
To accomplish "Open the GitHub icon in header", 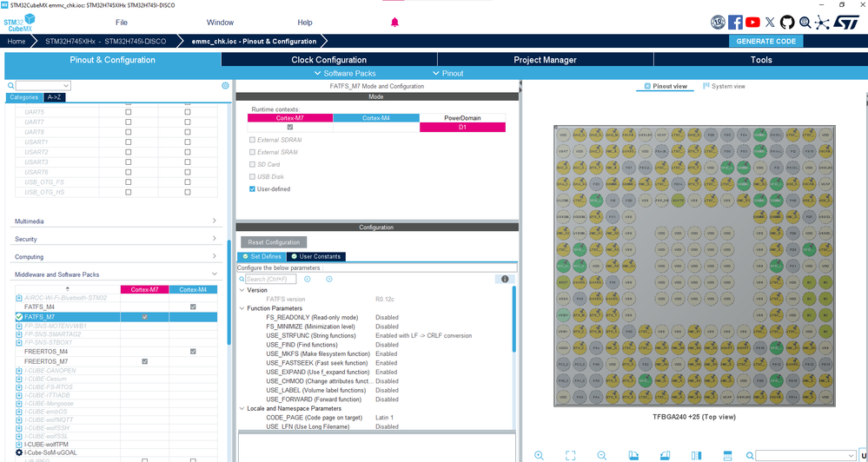I will pyautogui.click(x=787, y=22).
